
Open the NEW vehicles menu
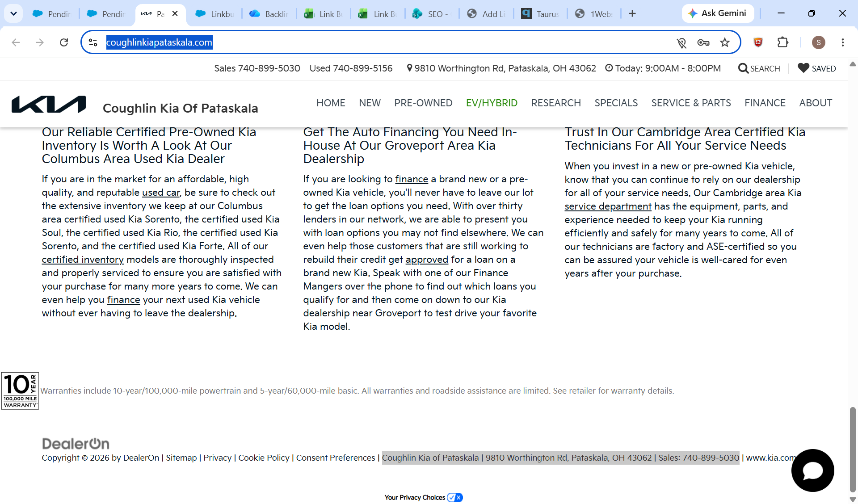pyautogui.click(x=370, y=103)
